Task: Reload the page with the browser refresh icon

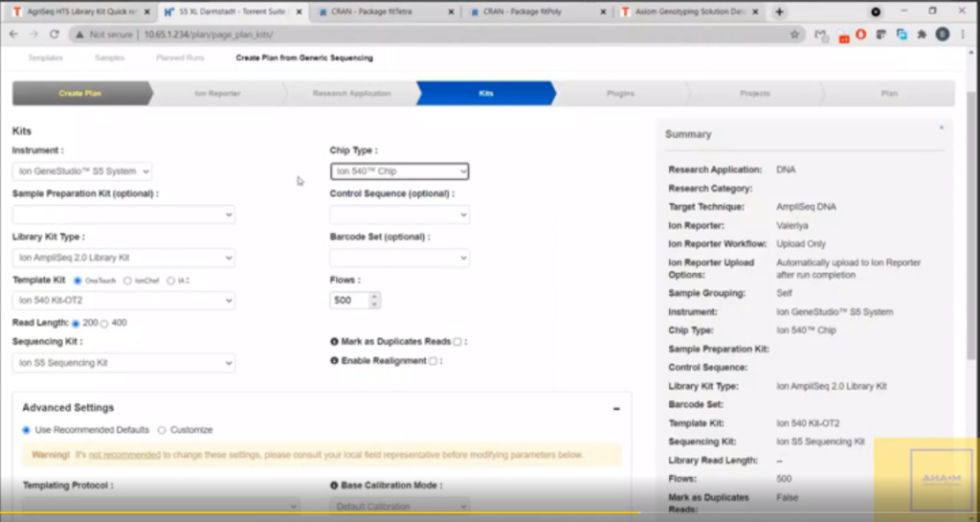Action: [54, 34]
